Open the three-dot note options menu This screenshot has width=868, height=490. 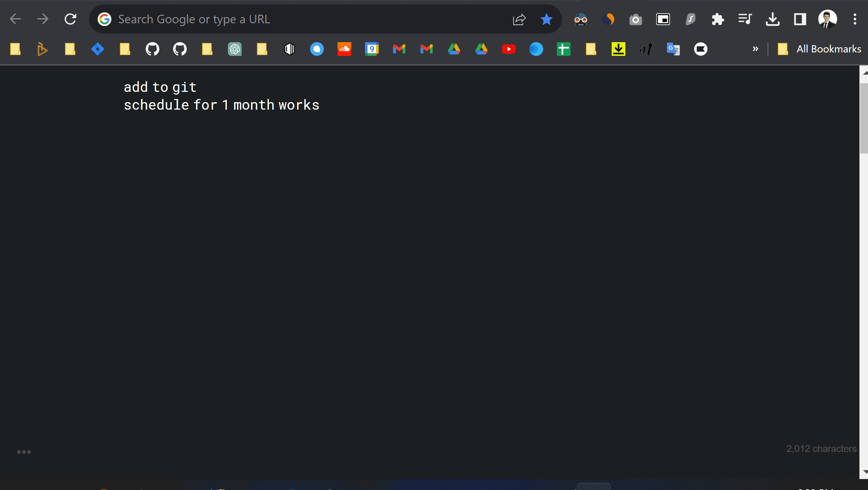[24, 452]
